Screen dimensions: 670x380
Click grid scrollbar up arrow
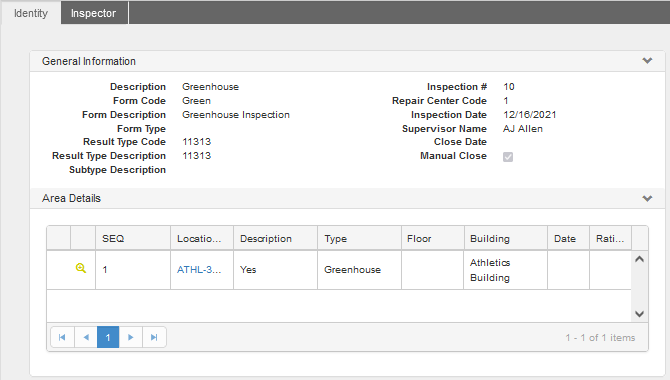639,259
